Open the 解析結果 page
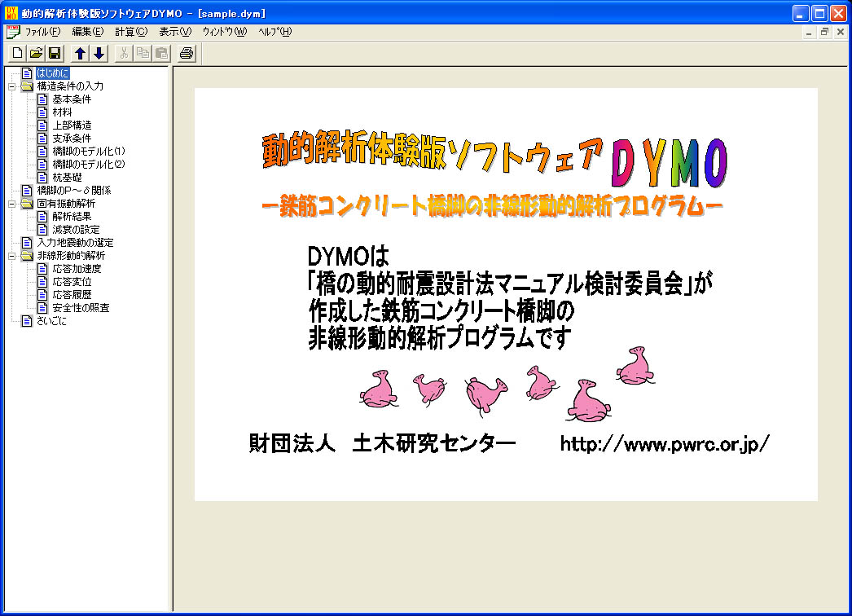This screenshot has width=852, height=616. pyautogui.click(x=72, y=217)
